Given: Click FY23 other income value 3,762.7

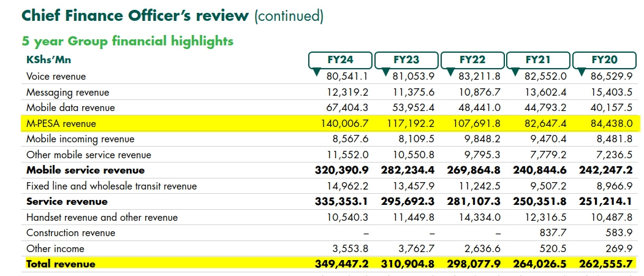Looking at the screenshot, I should (417, 249).
